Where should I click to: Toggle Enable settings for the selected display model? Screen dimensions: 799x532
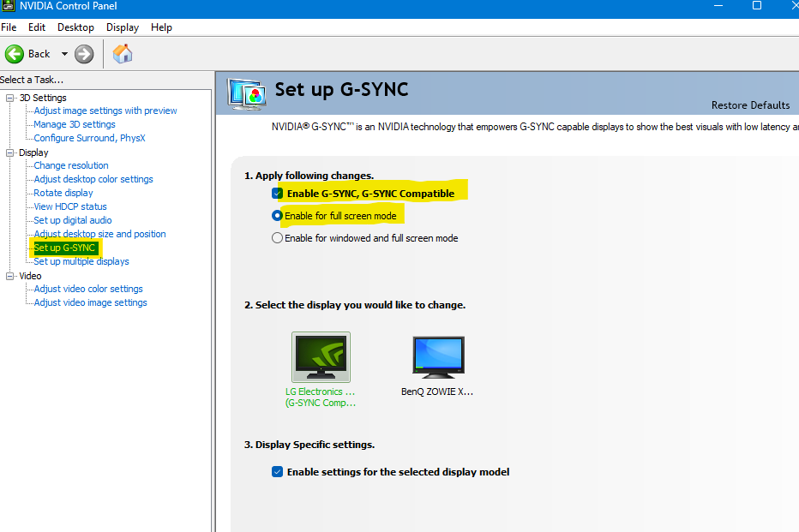click(277, 472)
